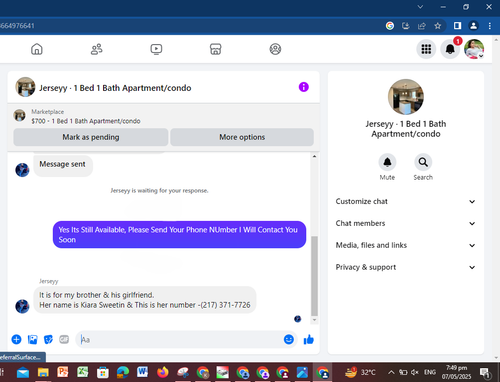Click the small seen-receipt avatar under the last message
This screenshot has width=500, height=382.
coord(298,319)
